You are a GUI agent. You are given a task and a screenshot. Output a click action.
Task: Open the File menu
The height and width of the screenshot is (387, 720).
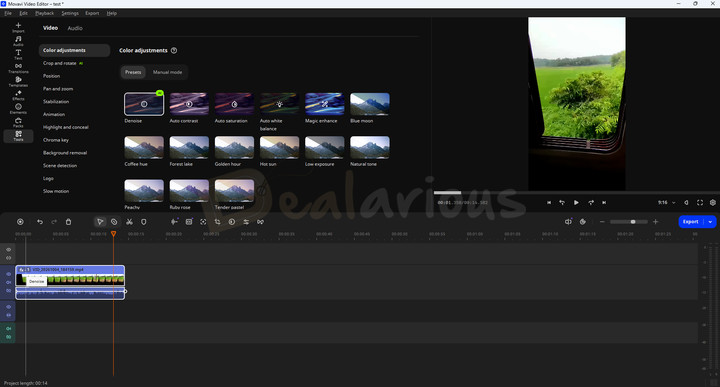8,13
